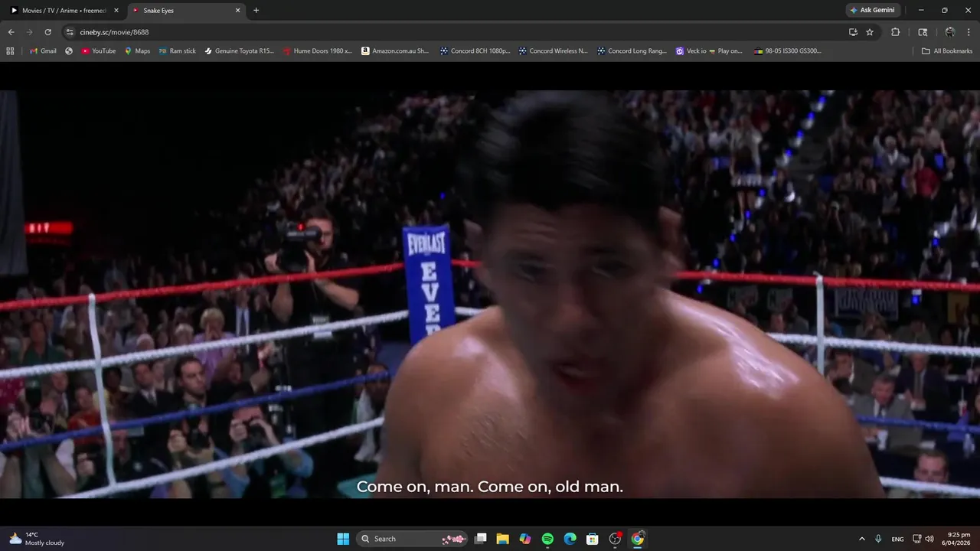
Task: Open the Concord 8CH 1080p bookmark
Action: click(x=475, y=51)
